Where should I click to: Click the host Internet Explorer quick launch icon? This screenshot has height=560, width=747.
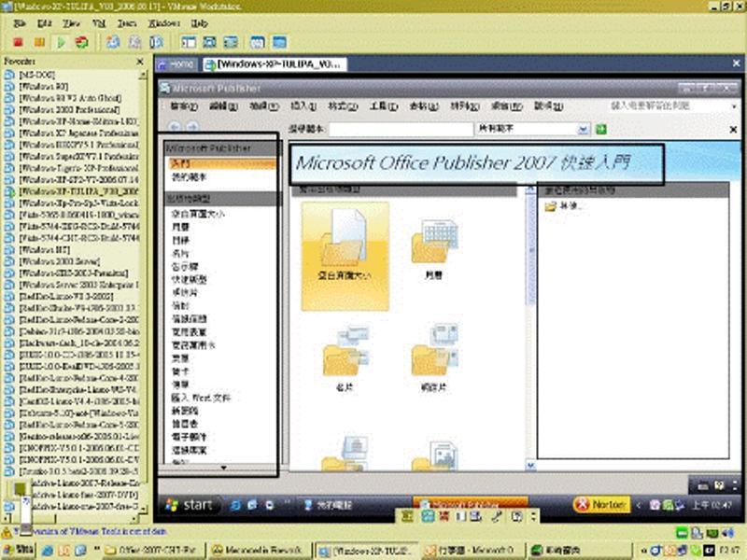click(48, 551)
